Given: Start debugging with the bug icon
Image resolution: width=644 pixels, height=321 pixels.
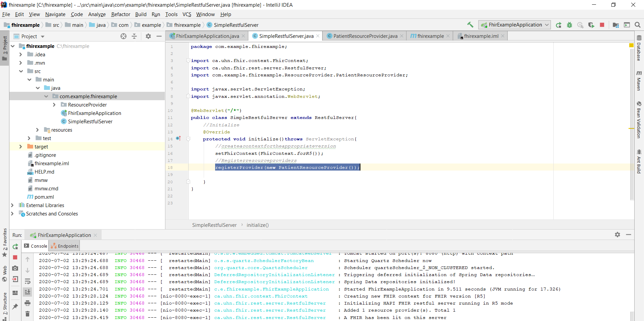Looking at the screenshot, I should 569,25.
